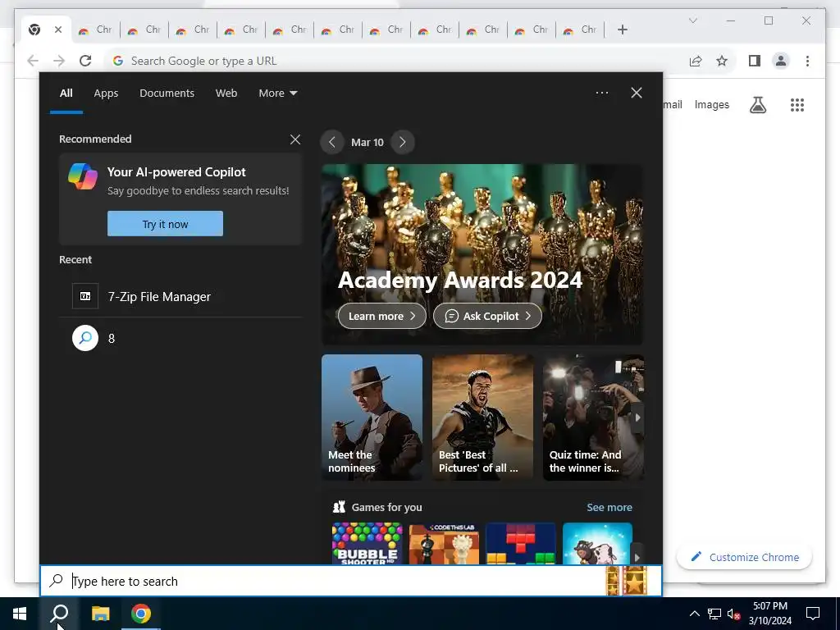Click Try it now Copilot button
This screenshot has width=840, height=630.
tap(165, 223)
